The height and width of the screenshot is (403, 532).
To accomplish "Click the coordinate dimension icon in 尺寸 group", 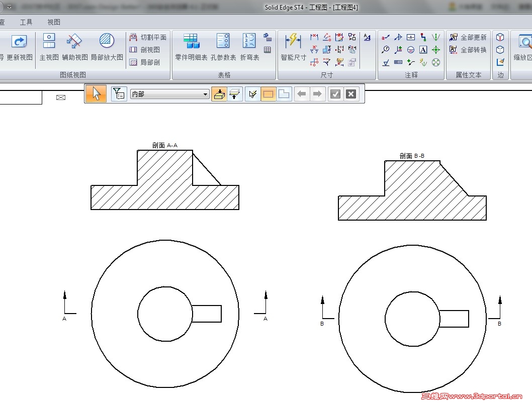I will click(x=314, y=62).
